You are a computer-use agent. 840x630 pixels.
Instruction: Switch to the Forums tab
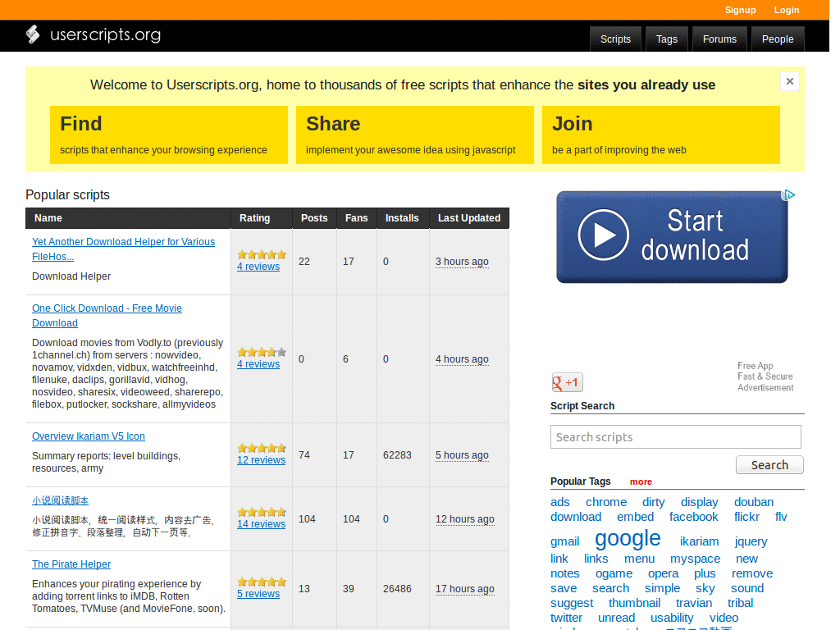point(719,39)
